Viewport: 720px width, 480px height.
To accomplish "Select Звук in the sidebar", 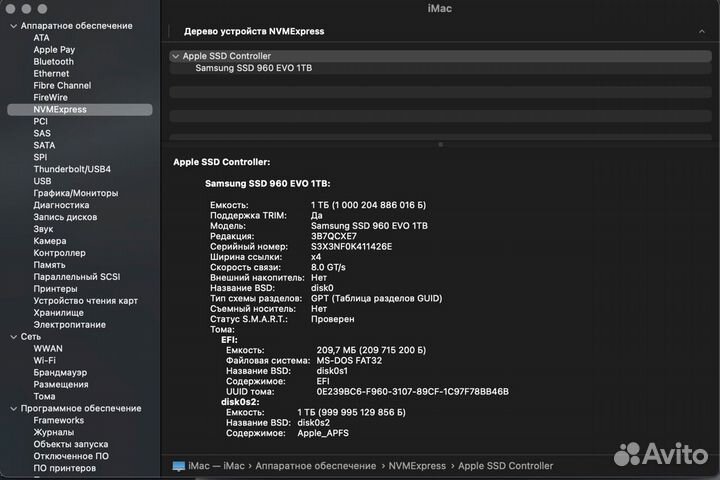I will pos(43,229).
